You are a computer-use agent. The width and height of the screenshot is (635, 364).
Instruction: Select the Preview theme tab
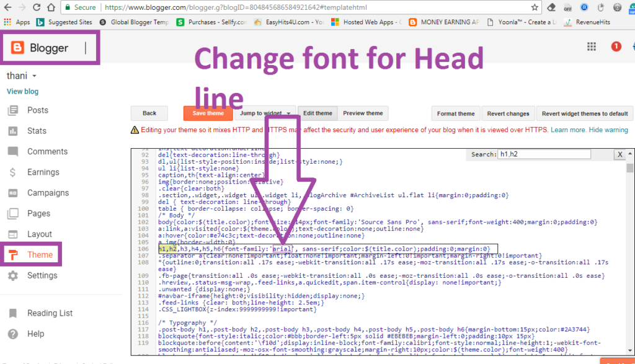[x=363, y=113]
